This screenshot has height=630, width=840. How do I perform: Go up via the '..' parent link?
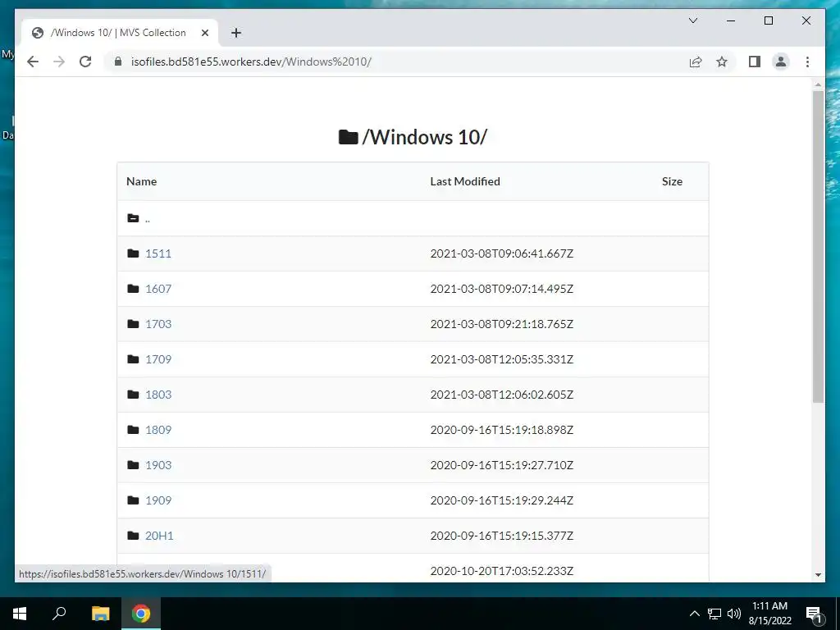tap(148, 218)
